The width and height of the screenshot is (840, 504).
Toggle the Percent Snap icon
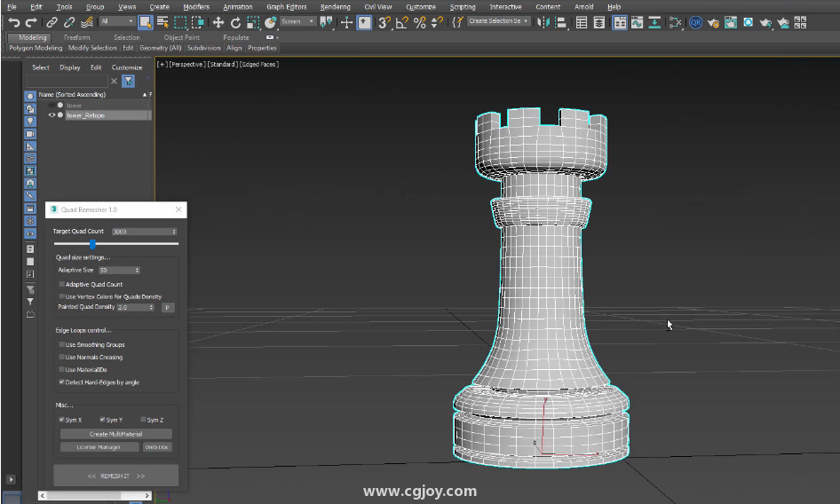[419, 22]
